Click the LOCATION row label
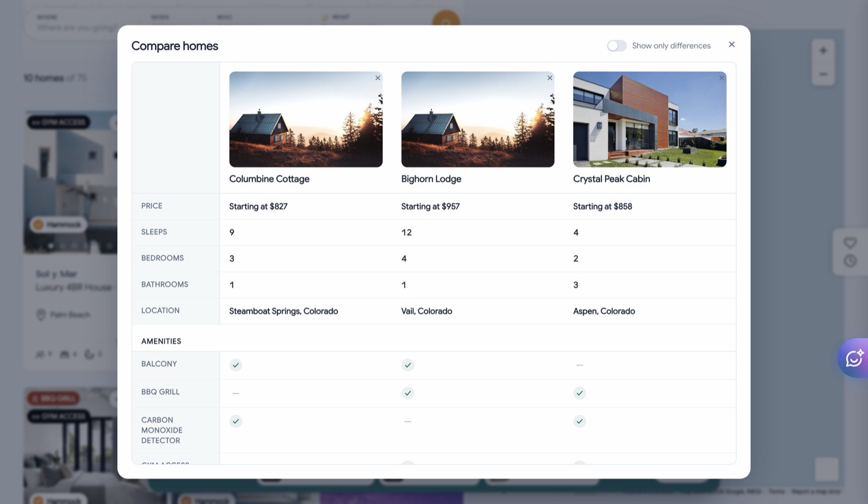This screenshot has height=504, width=868. (161, 310)
